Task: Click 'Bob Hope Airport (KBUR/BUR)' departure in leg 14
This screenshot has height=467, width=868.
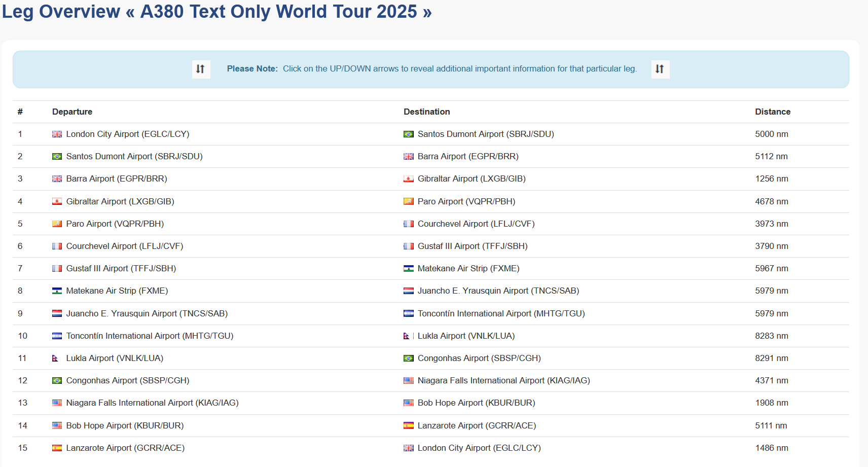Action: pyautogui.click(x=125, y=426)
